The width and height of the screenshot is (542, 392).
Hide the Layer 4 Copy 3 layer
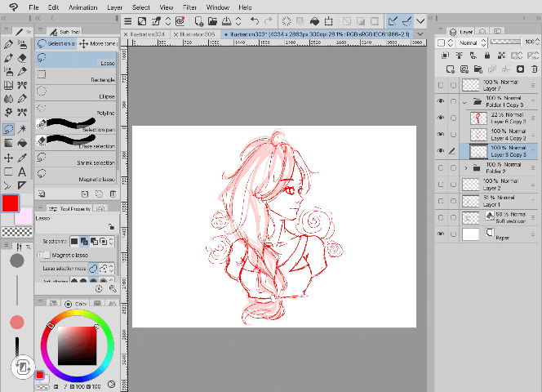pos(441,134)
